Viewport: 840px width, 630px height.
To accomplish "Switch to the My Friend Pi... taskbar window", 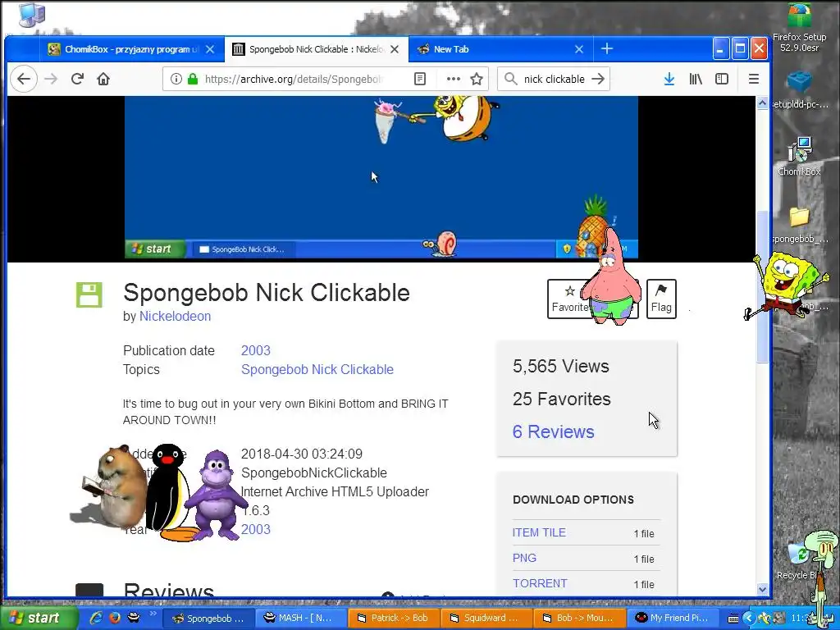I will coord(672,619).
